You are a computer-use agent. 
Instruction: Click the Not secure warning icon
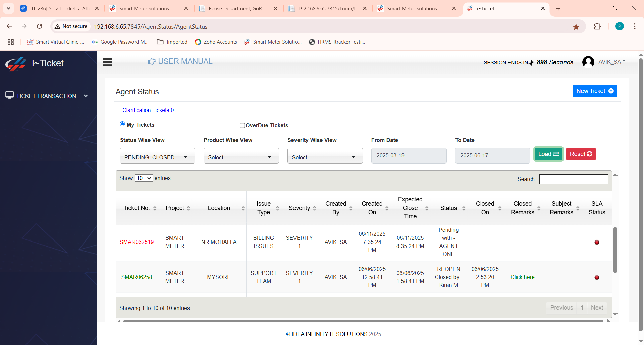[57, 26]
